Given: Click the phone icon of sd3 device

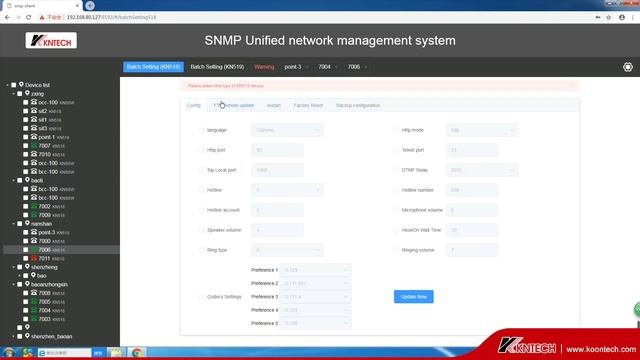Looking at the screenshot, I should 34,128.
